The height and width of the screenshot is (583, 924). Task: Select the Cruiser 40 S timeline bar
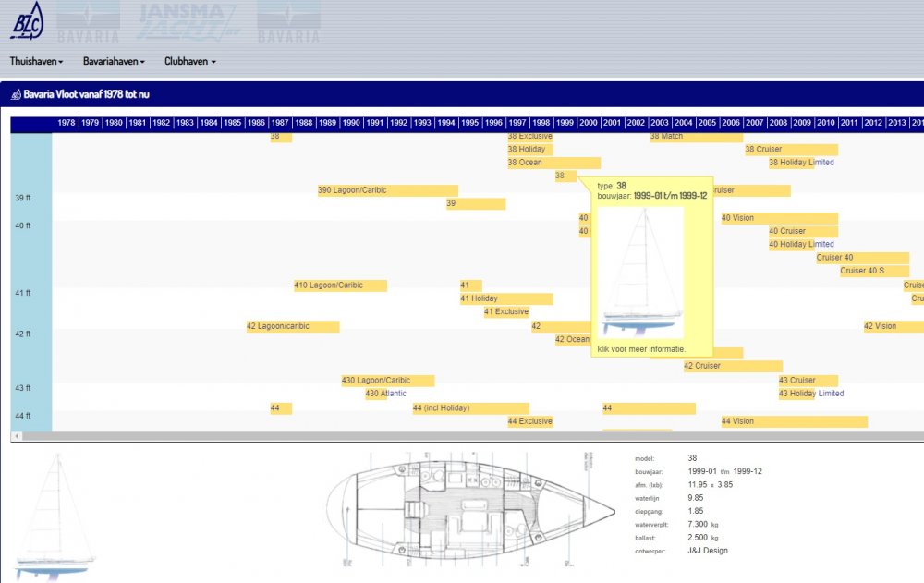tap(874, 271)
